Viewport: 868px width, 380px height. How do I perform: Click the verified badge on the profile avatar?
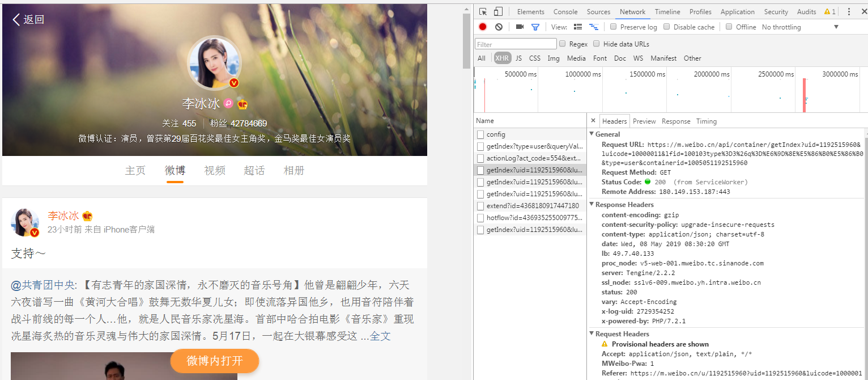[234, 83]
